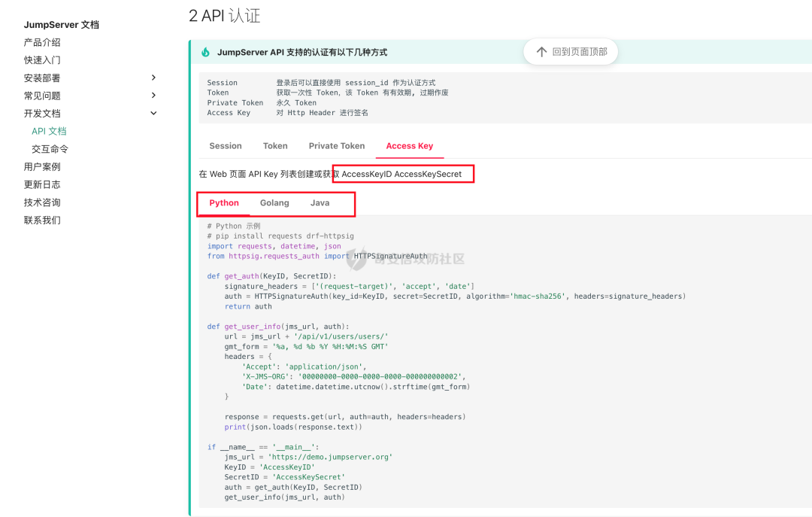The height and width of the screenshot is (517, 812).
Task: Open the 联系我们 sidebar page
Action: point(42,220)
